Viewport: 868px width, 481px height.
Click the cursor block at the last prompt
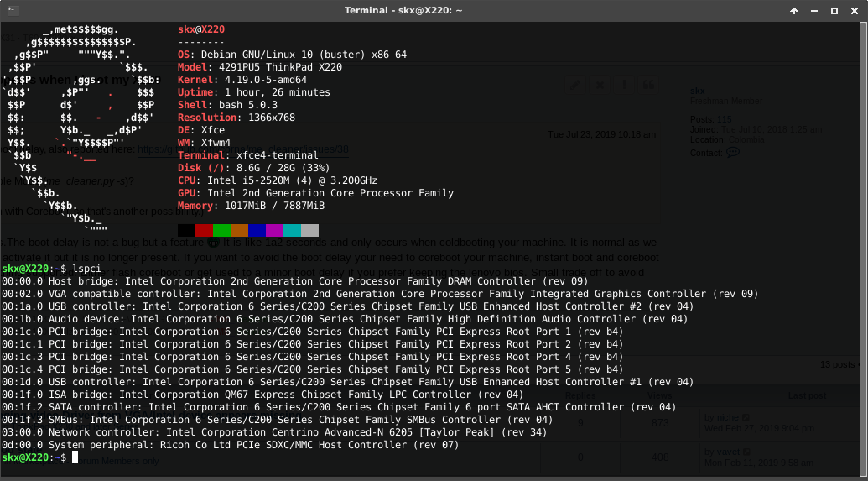point(75,457)
